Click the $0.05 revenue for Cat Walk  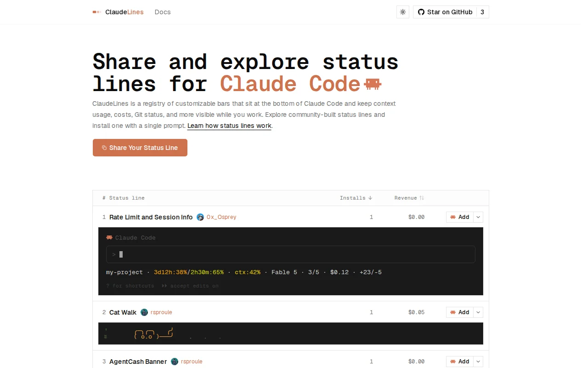(x=416, y=312)
